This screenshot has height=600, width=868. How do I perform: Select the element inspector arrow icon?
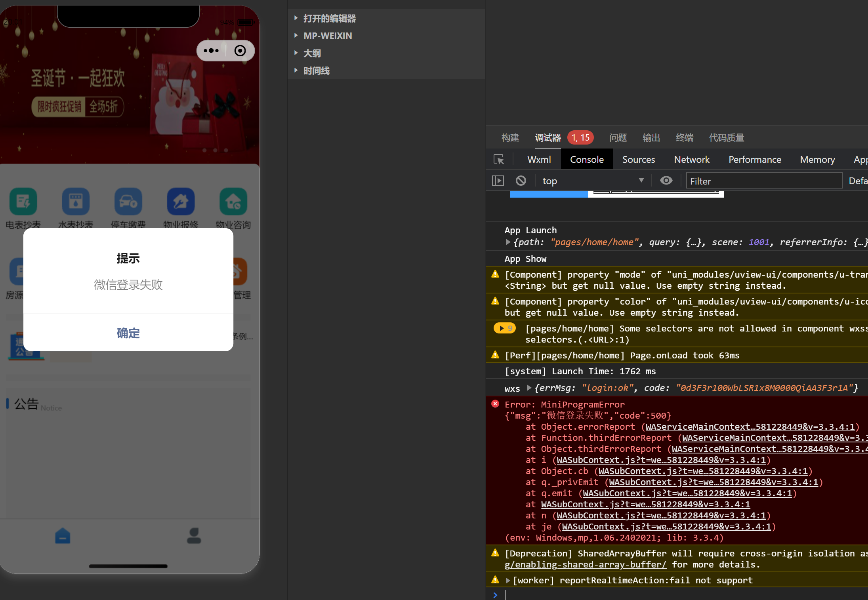point(498,160)
